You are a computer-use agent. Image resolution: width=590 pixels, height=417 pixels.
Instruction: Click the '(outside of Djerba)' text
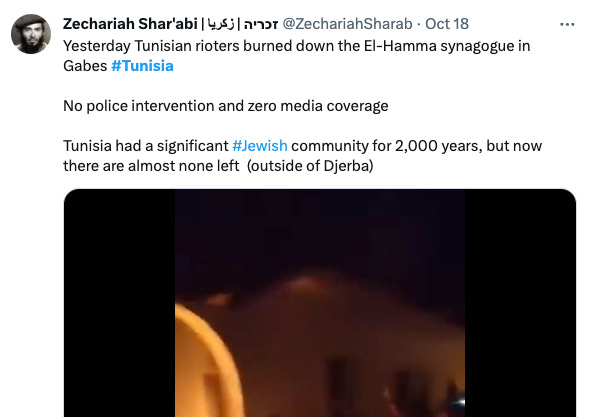[x=310, y=166]
